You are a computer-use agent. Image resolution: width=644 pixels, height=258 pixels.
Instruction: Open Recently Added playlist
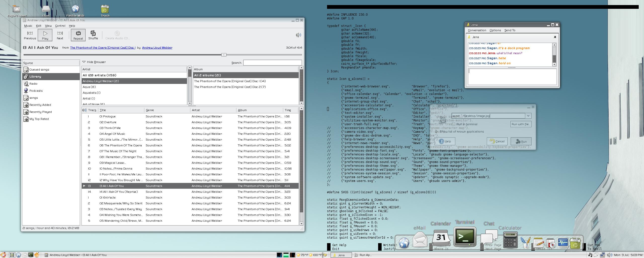[51, 105]
